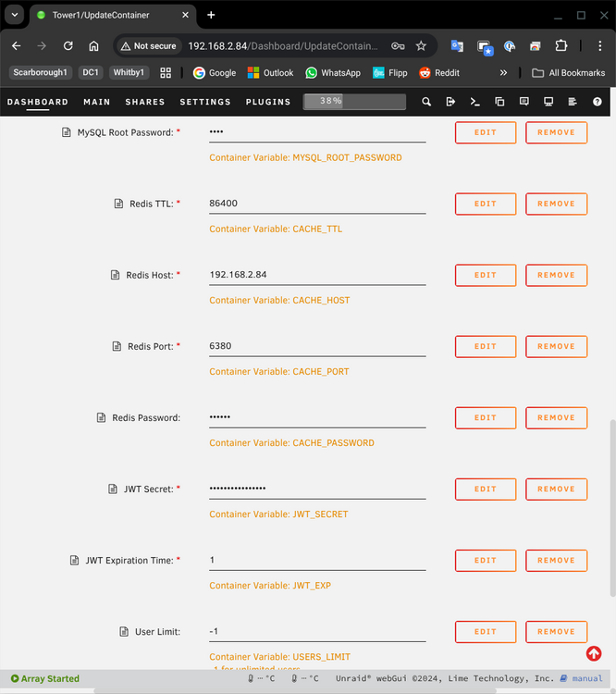This screenshot has height=694, width=616.
Task: Open the Whitby1 bookmark
Action: [x=129, y=72]
